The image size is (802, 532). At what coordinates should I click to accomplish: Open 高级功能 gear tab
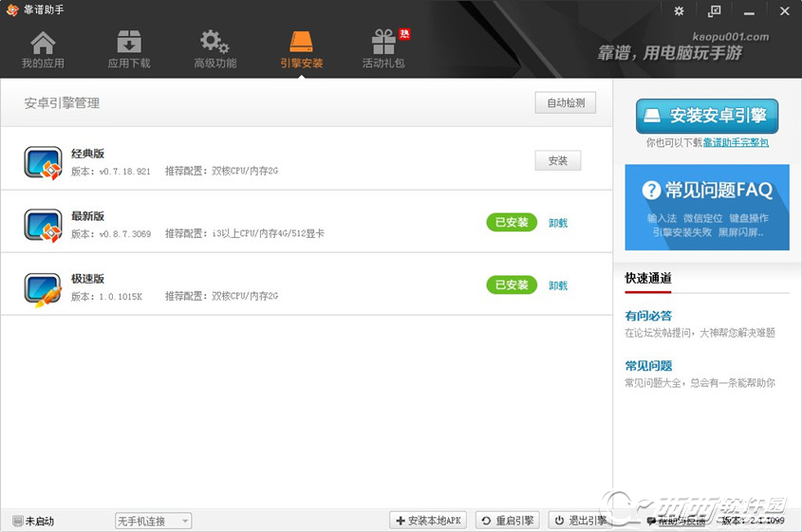214,49
